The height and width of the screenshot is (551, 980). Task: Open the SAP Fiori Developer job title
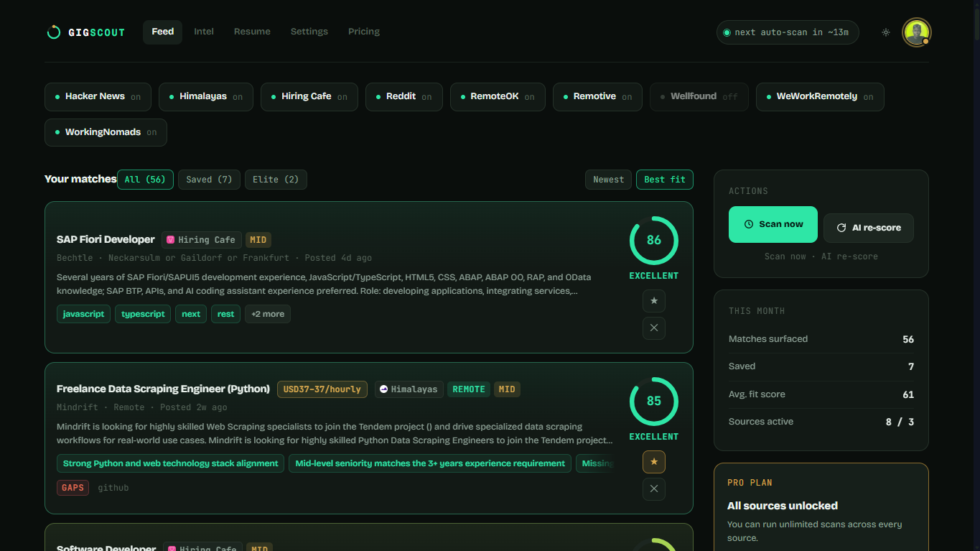click(106, 240)
